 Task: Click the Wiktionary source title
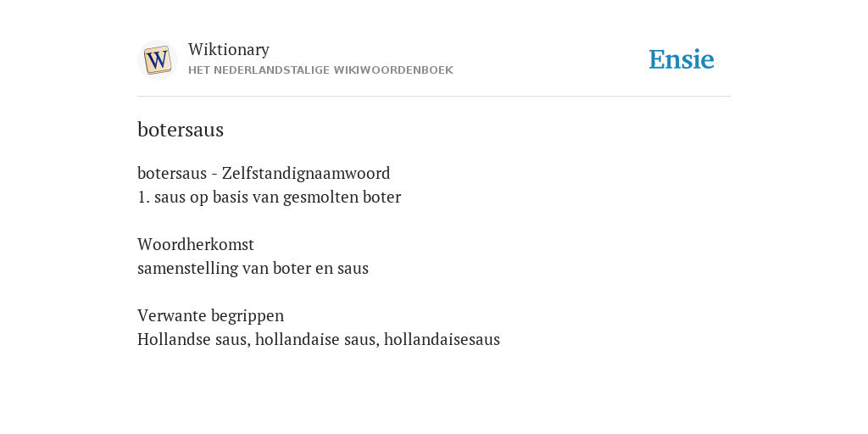(x=229, y=50)
